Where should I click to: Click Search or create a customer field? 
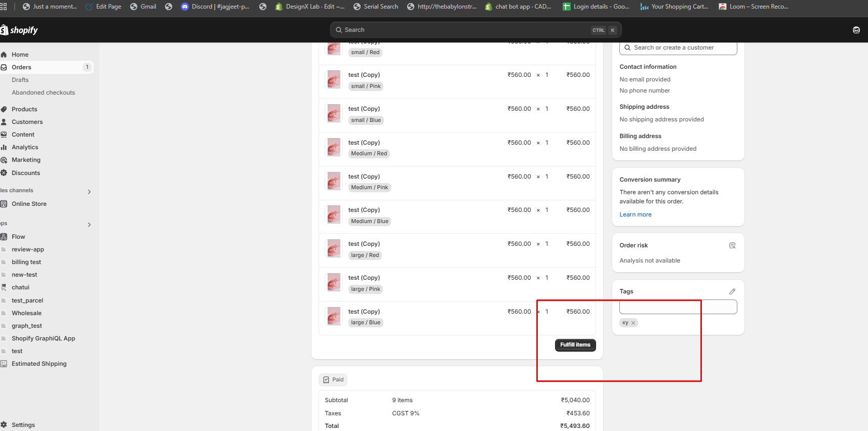click(x=678, y=48)
